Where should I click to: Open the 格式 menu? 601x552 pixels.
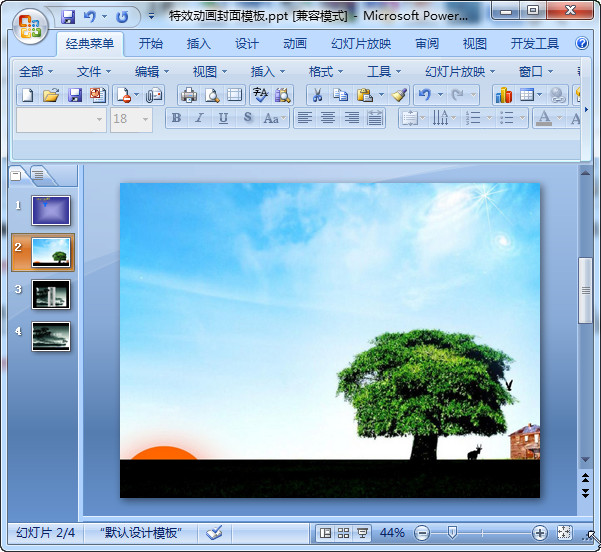pyautogui.click(x=326, y=71)
